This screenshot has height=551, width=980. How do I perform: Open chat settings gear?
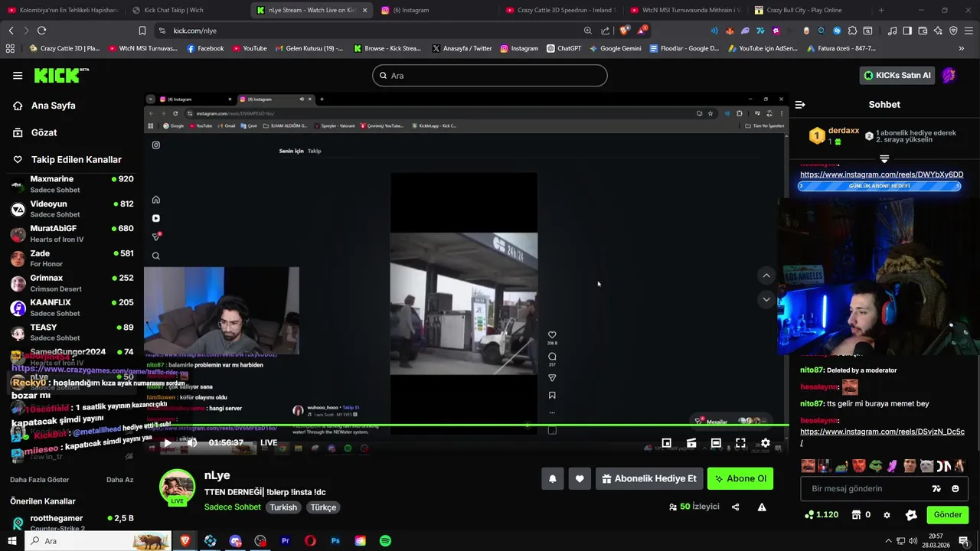tap(887, 515)
